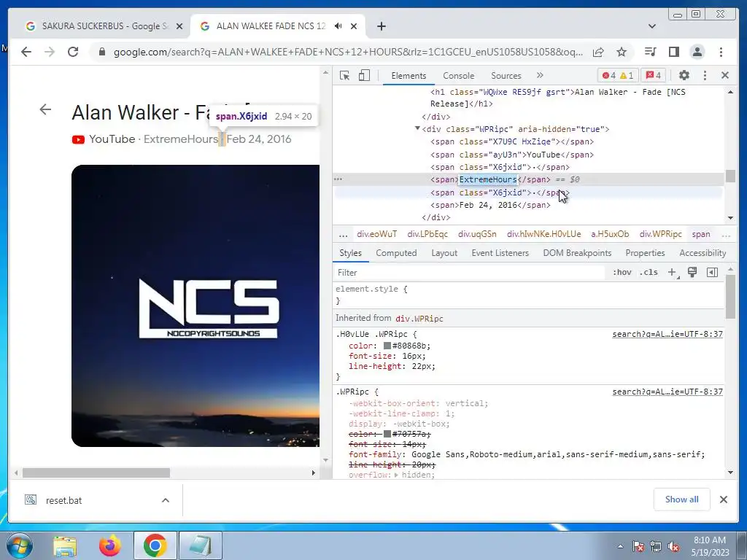Image resolution: width=747 pixels, height=560 pixels.
Task: Close the downloads bar
Action: (723, 499)
